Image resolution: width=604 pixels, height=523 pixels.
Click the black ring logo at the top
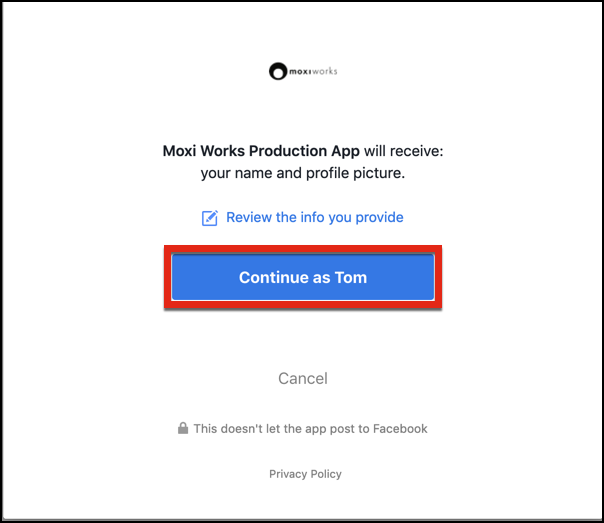tap(278, 71)
